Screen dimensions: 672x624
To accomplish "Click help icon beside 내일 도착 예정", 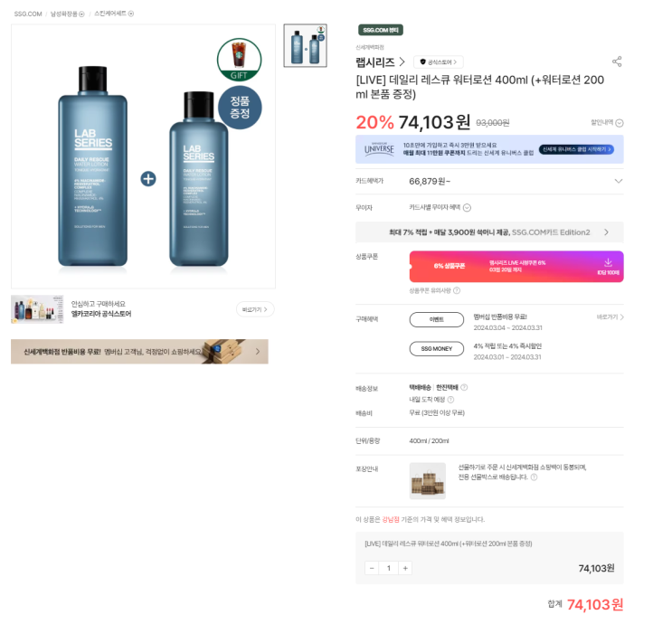I will (450, 399).
